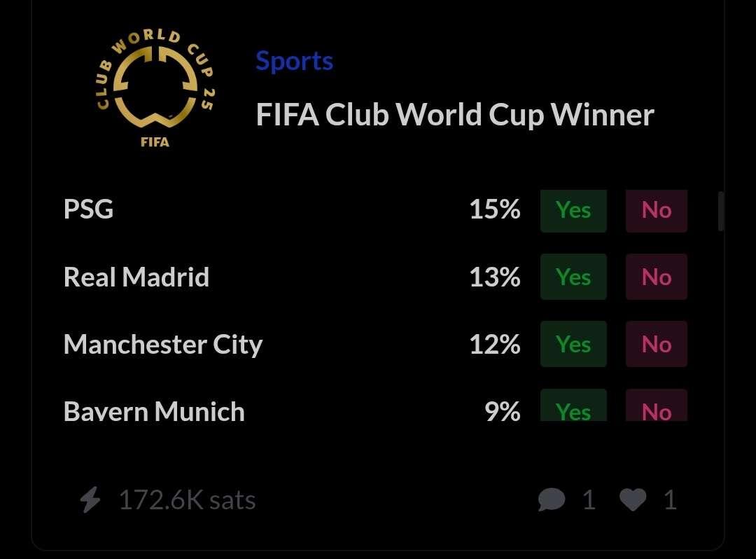This screenshot has height=559, width=756.
Task: Open the Sports category link
Action: click(294, 61)
